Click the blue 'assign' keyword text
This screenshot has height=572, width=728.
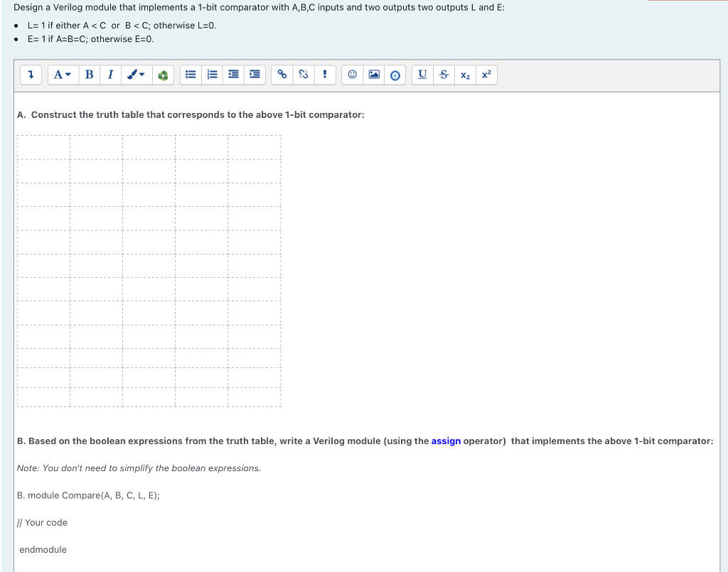(446, 441)
